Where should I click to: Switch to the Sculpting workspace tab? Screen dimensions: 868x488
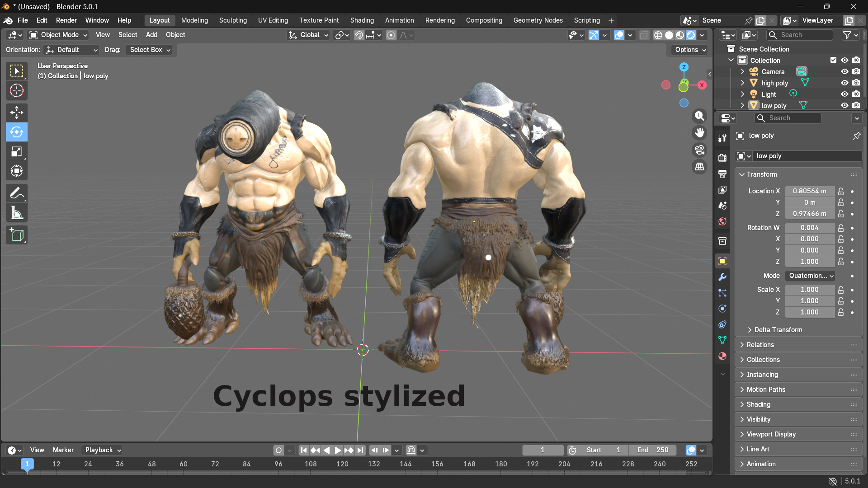(233, 20)
